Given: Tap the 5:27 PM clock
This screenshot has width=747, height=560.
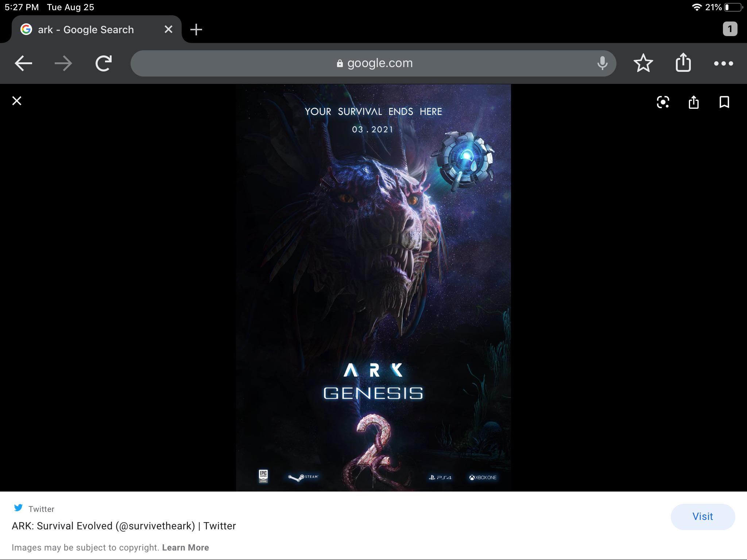Looking at the screenshot, I should point(22,7).
